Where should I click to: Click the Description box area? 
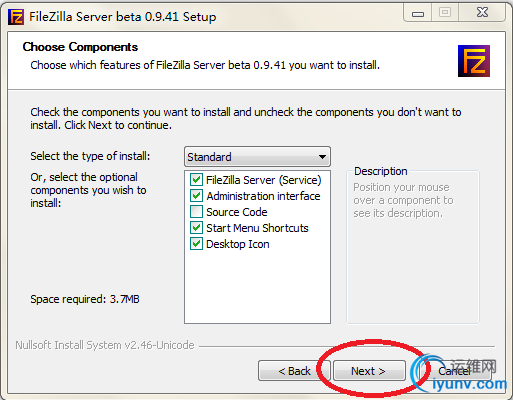(x=413, y=247)
